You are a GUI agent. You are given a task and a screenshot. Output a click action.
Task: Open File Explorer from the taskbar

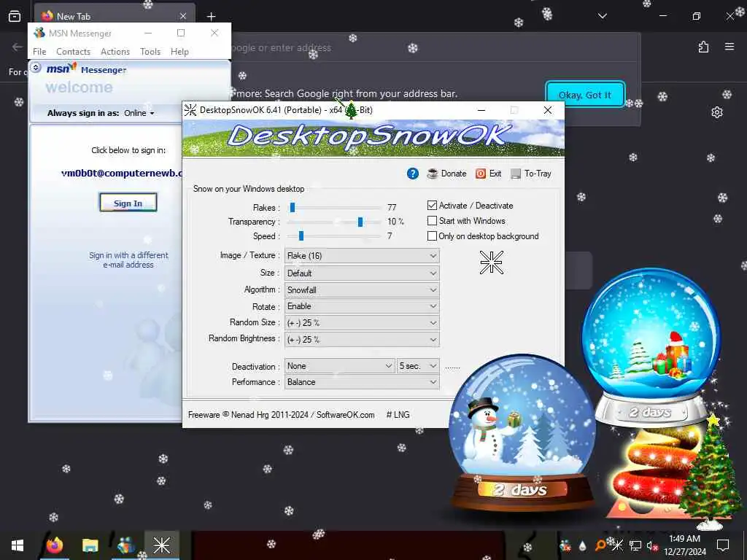coord(90,545)
